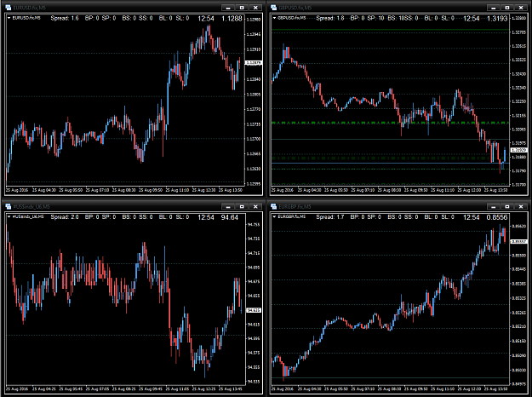This screenshot has width=532, height=397.
Task: Click the price 1.3193 in the GBPUSD header
Action: (497, 19)
